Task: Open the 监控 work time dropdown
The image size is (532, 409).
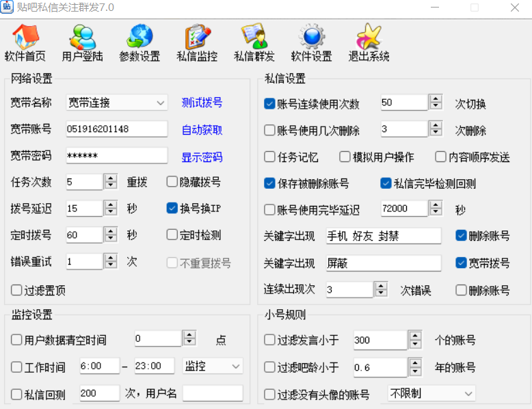Action: [236, 367]
